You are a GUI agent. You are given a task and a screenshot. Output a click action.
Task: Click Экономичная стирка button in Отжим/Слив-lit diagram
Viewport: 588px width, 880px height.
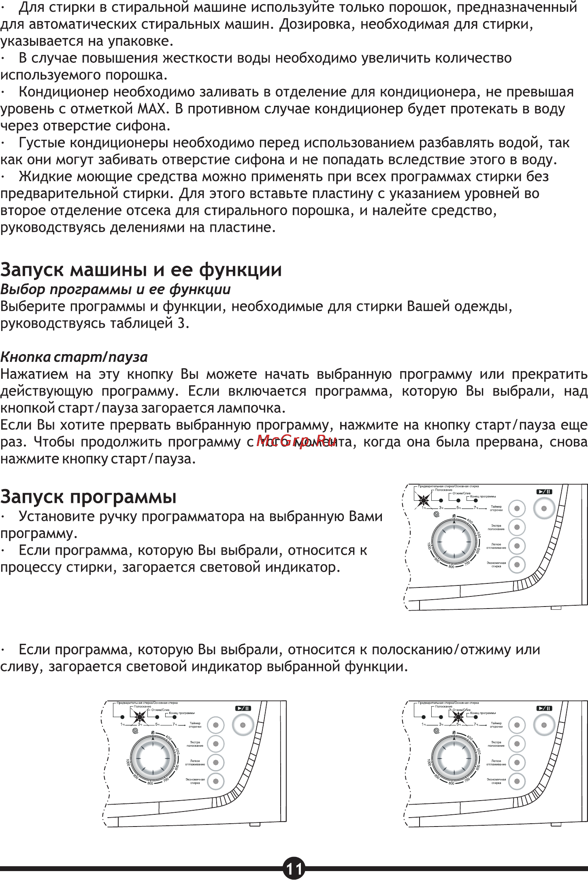[517, 781]
